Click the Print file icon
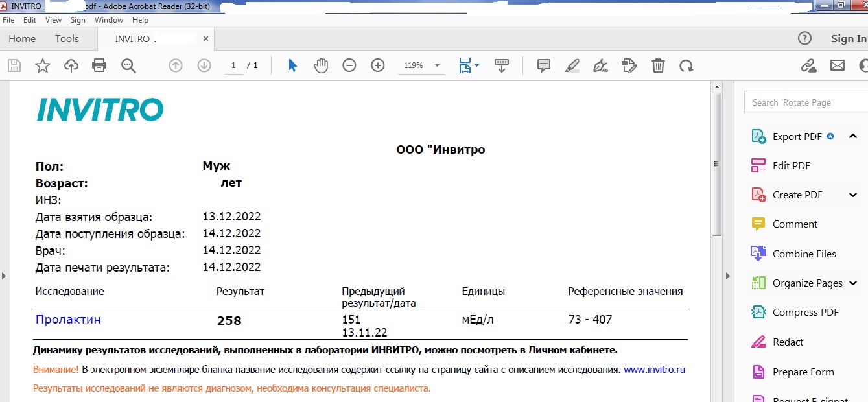Viewport: 868px width, 402px height. 99,65
